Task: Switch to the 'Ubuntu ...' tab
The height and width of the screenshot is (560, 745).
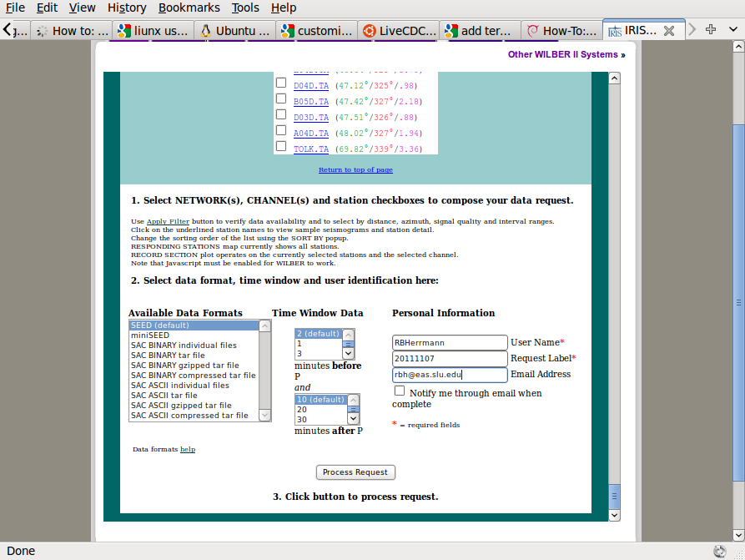Action: coord(235,31)
